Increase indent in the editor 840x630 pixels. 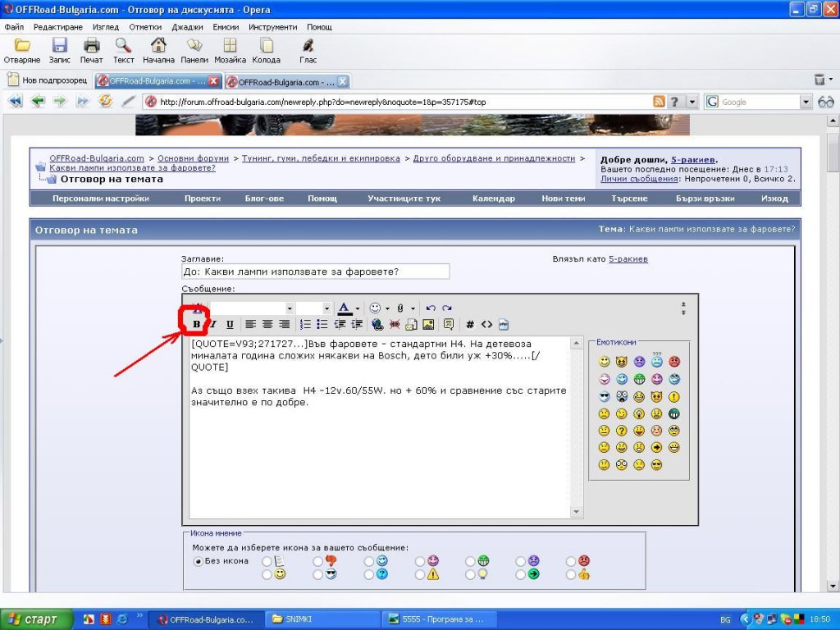[x=356, y=324]
